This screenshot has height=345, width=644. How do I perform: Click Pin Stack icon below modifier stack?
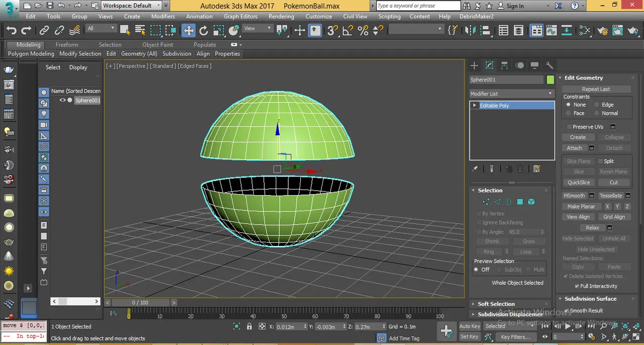pyautogui.click(x=475, y=169)
